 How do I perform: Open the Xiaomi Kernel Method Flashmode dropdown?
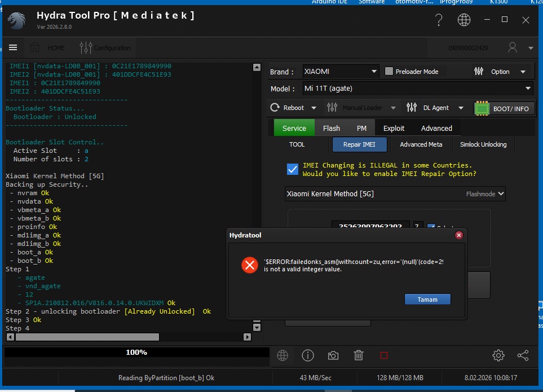tap(395, 194)
